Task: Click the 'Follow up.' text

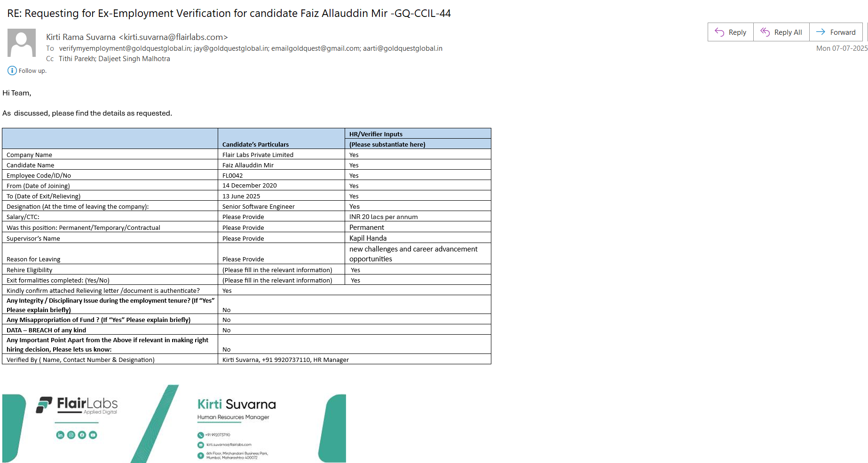Action: [x=32, y=71]
